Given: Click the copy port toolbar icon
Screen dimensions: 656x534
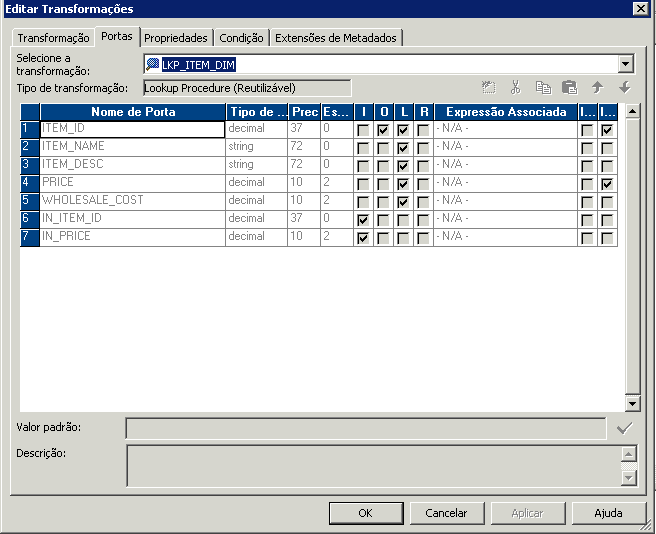Looking at the screenshot, I should coord(543,87).
